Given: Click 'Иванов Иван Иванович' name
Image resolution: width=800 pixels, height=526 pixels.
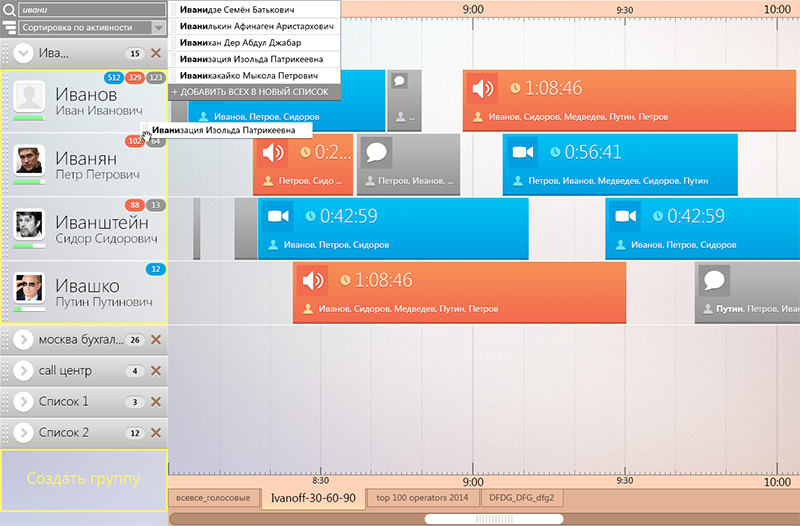Looking at the screenshot, I should coord(99,102).
